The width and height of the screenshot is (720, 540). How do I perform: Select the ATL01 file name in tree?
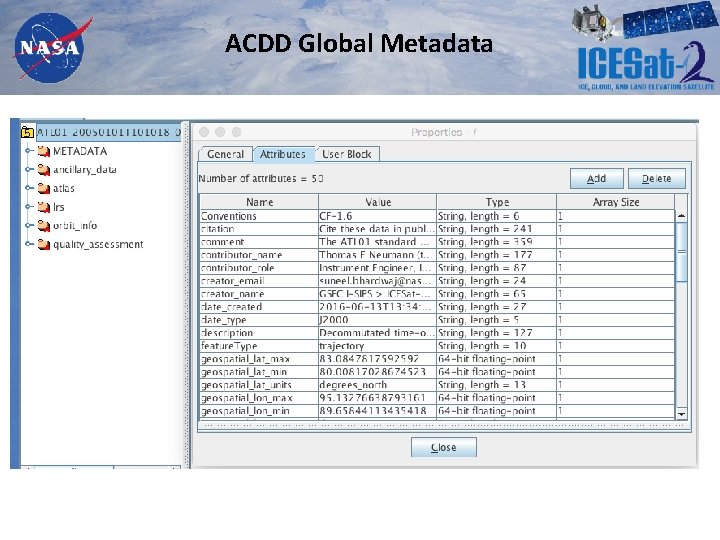109,132
